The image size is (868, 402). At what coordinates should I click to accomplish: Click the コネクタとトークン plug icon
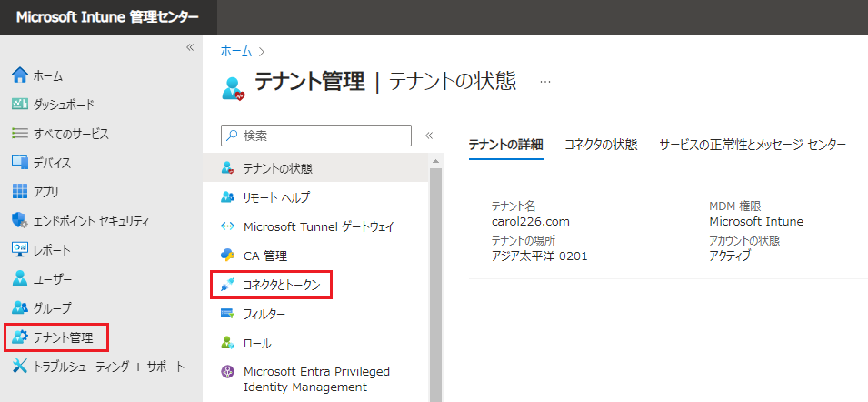[x=227, y=285]
